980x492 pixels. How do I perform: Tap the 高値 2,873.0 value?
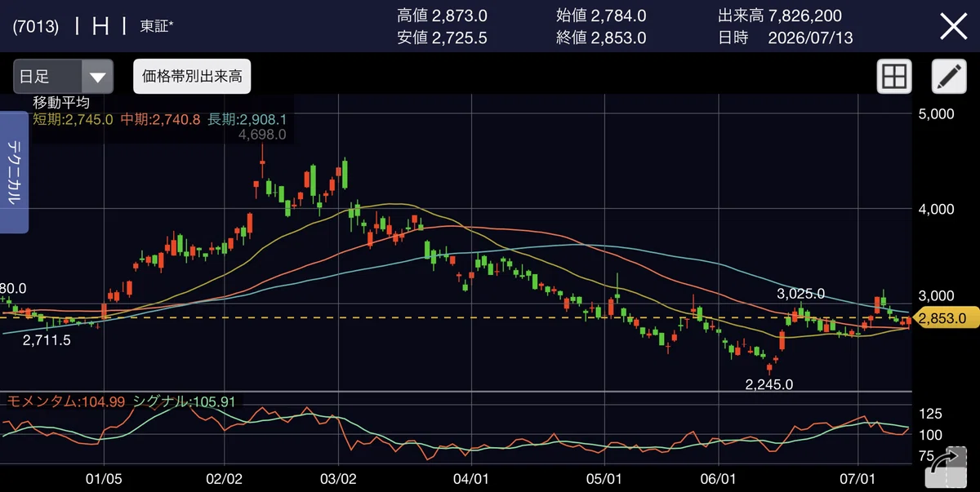click(442, 16)
